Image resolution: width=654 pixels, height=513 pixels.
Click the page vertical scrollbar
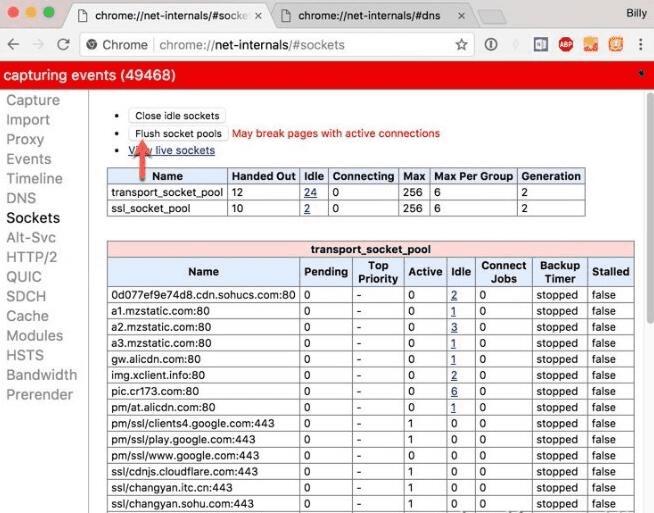[x=650, y=209]
